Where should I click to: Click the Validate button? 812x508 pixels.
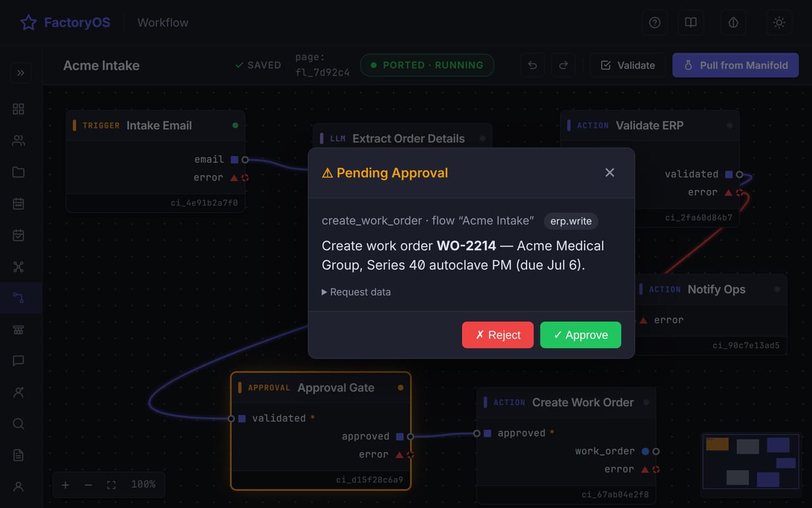pos(627,65)
